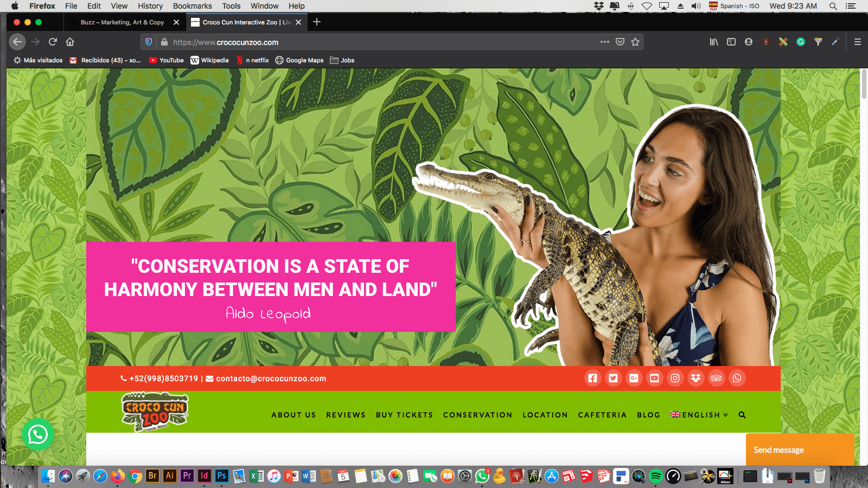
Task: Open the TripAdvisor icon link
Action: [x=716, y=378]
